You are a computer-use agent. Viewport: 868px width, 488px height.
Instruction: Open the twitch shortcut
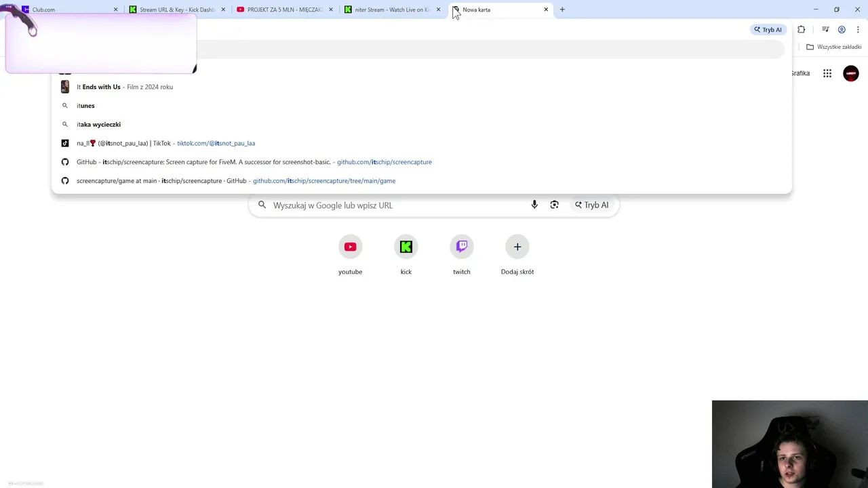[462, 255]
